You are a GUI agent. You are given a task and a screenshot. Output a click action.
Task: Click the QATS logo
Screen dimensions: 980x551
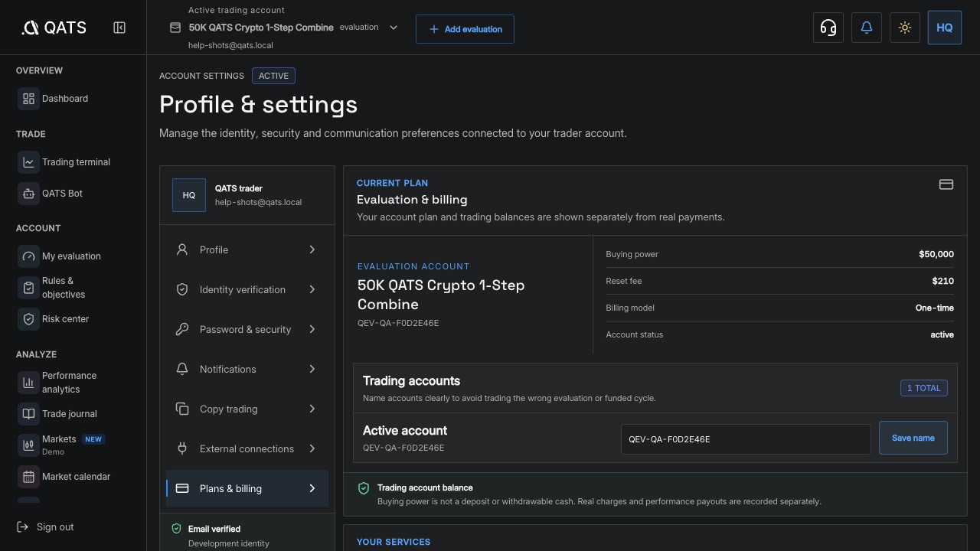click(x=54, y=28)
